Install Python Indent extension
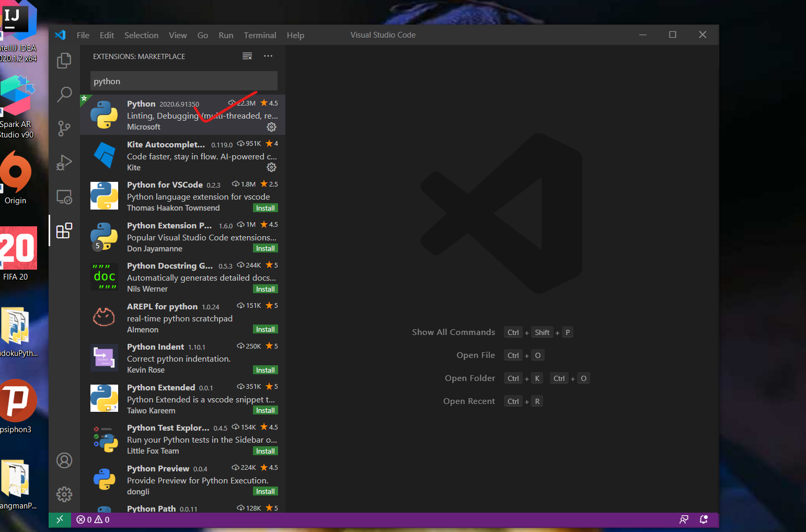Screen dimensions: 806x532 click(266, 370)
